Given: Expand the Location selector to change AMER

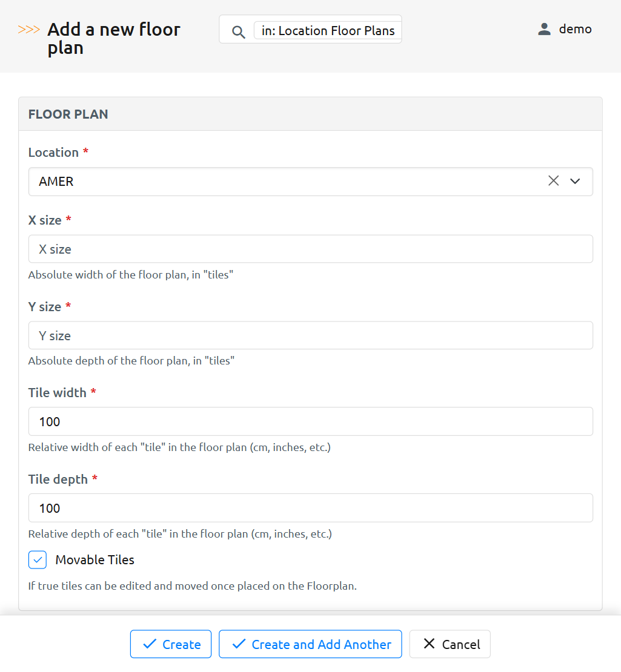Looking at the screenshot, I should click(x=574, y=181).
